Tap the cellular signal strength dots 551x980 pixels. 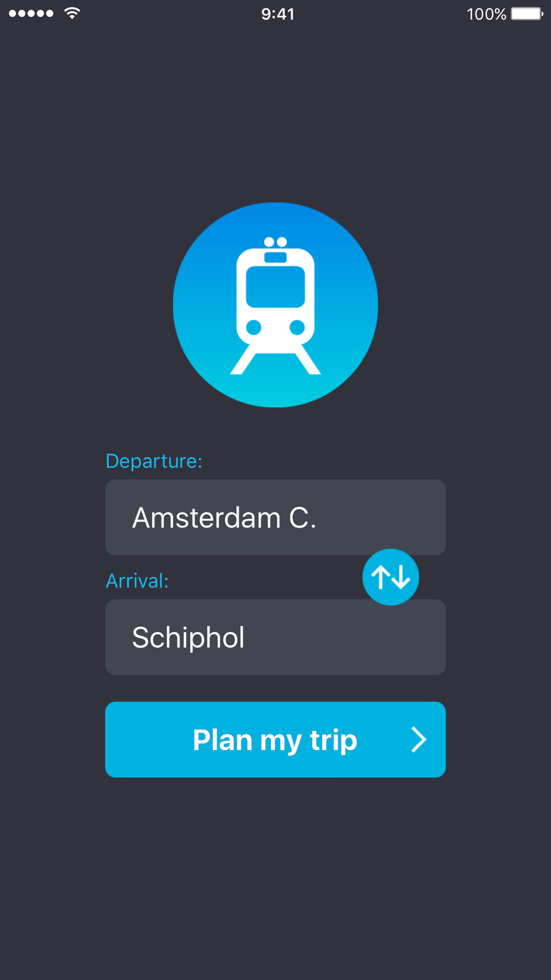[x=31, y=13]
